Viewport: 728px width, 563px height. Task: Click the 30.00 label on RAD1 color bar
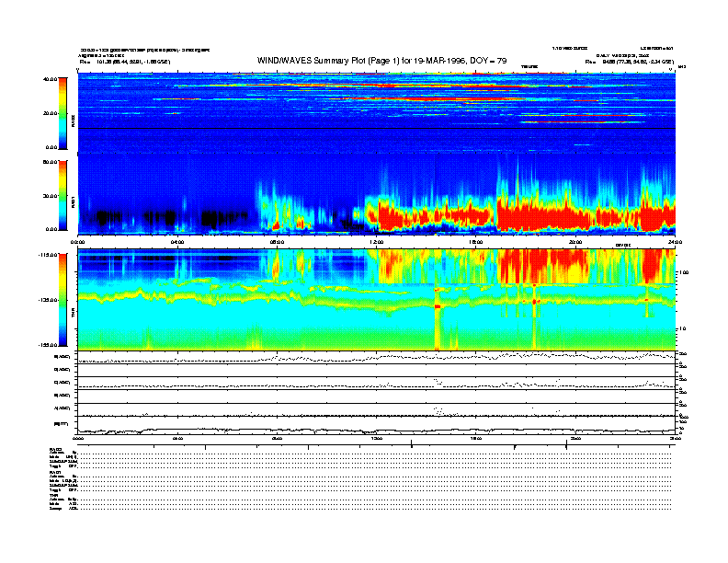click(x=50, y=196)
